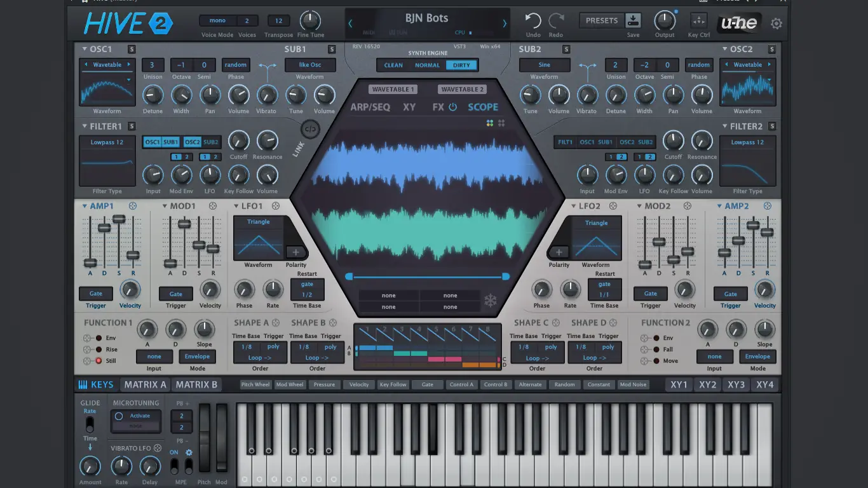868x488 pixels.
Task: Open the SUB2 Sine waveform menu
Action: [545, 65]
